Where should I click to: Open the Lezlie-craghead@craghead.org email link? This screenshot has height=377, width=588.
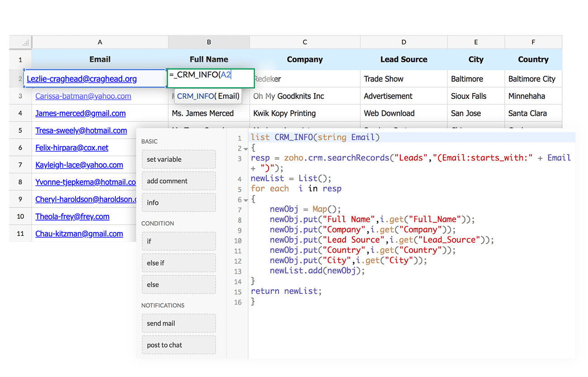(81, 79)
